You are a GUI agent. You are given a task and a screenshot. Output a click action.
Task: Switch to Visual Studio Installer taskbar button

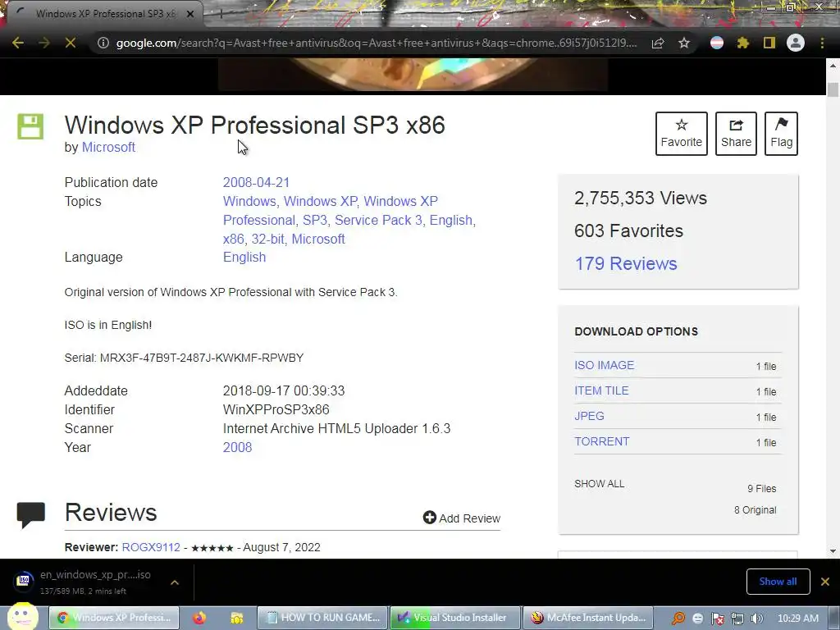[x=454, y=618]
